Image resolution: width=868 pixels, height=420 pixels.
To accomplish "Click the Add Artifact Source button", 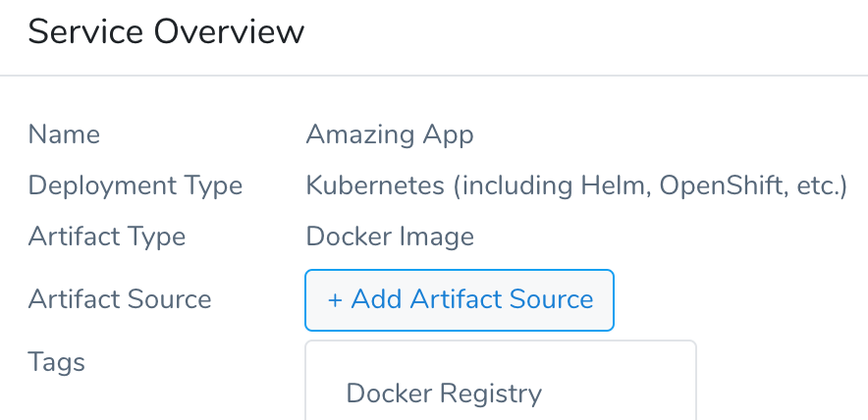I will pyautogui.click(x=459, y=300).
